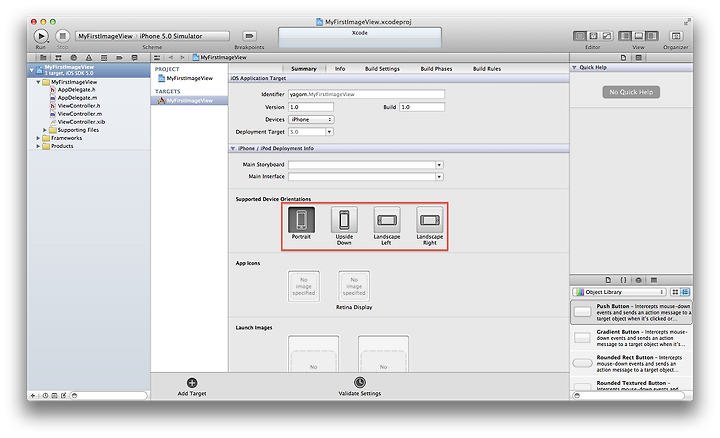The width and height of the screenshot is (720, 438).
Task: Open the Project navigator folder icon
Action: click(43, 58)
